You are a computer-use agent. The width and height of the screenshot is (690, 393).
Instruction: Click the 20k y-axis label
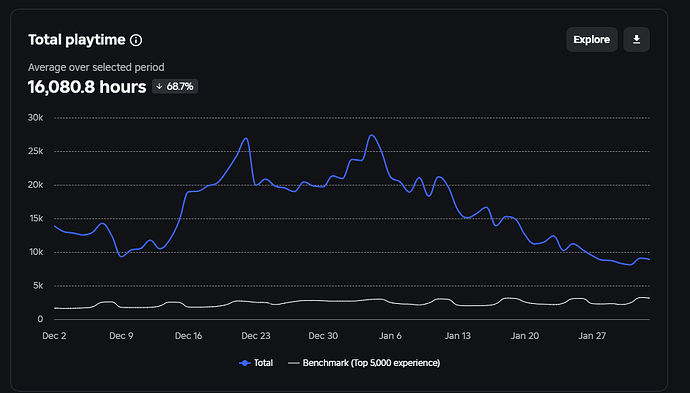click(36, 185)
